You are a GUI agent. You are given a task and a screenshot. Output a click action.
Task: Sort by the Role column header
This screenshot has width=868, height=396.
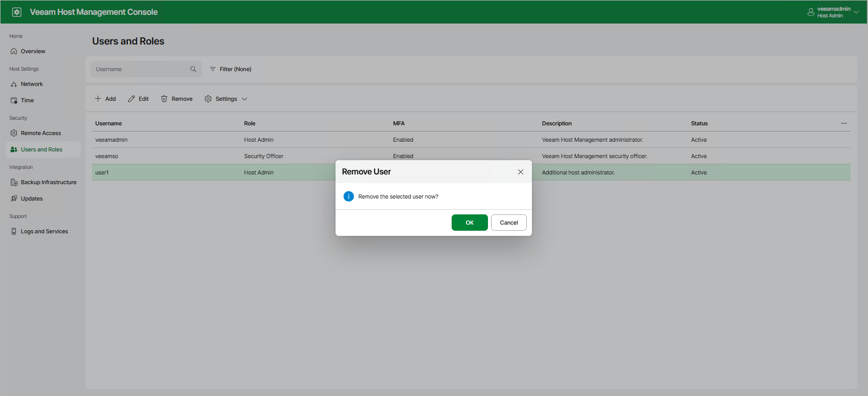(x=250, y=123)
